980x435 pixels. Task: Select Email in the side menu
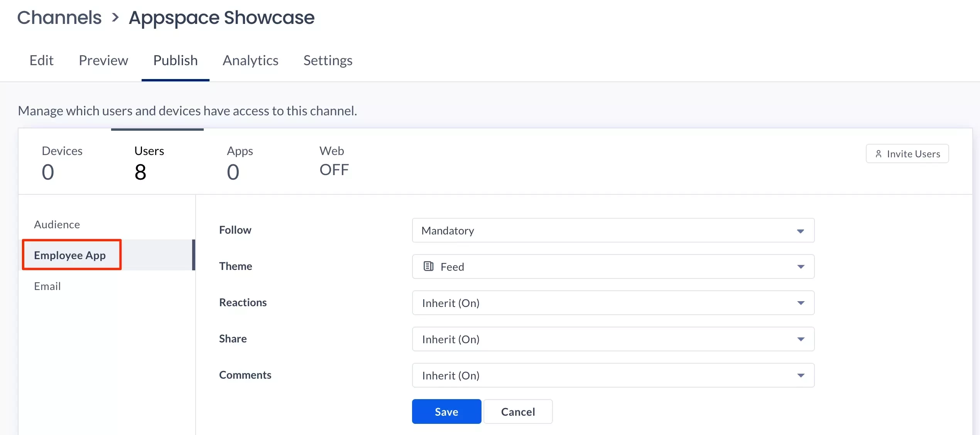(x=47, y=286)
